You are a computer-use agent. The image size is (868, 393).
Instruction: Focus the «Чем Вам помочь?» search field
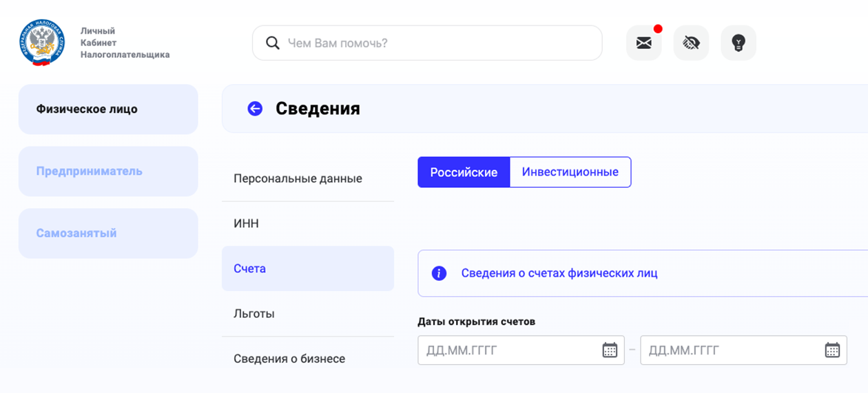click(x=427, y=43)
